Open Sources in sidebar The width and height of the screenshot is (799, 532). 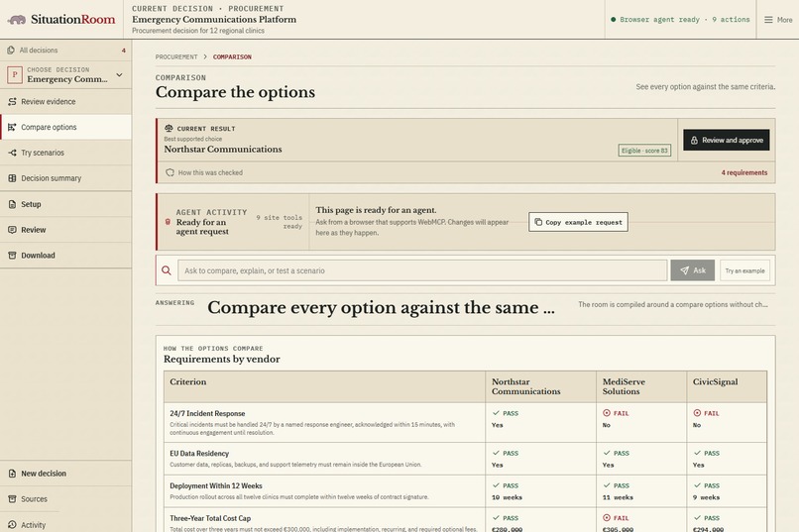tap(65, 499)
